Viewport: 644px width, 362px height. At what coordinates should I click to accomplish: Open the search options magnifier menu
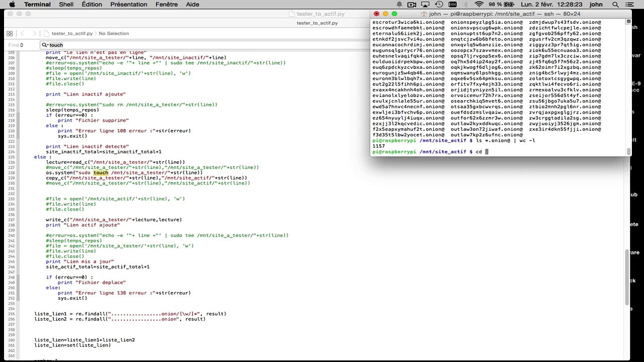tap(45, 45)
